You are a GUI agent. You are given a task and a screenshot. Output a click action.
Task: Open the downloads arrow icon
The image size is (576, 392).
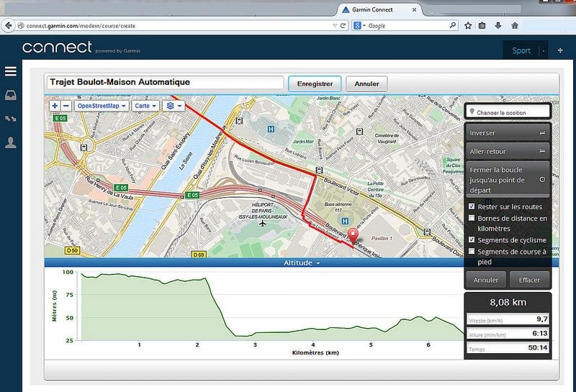pyautogui.click(x=498, y=26)
